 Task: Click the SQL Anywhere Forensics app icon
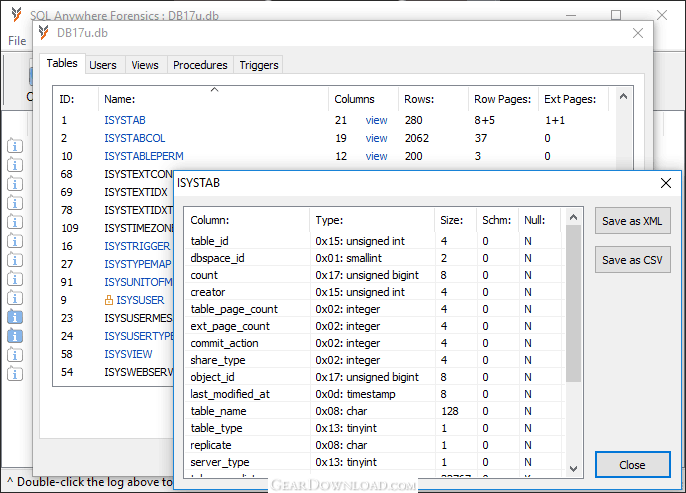tap(17, 14)
